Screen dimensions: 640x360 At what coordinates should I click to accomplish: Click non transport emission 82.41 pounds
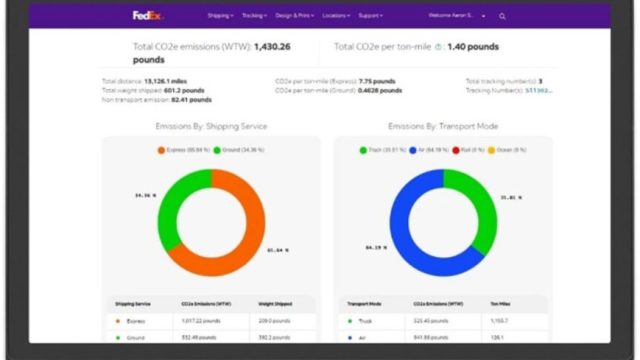pos(191,100)
